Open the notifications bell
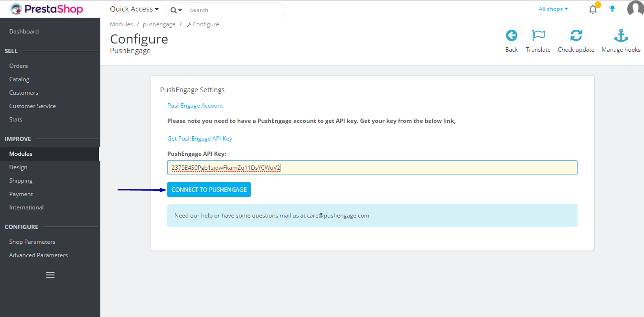The height and width of the screenshot is (317, 644). pos(592,9)
